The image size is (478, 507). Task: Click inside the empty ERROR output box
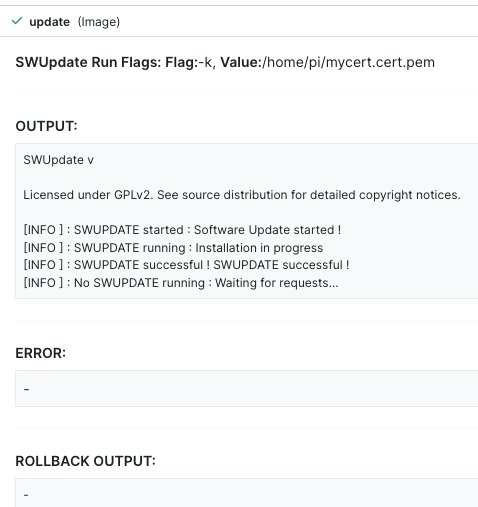pos(247,388)
